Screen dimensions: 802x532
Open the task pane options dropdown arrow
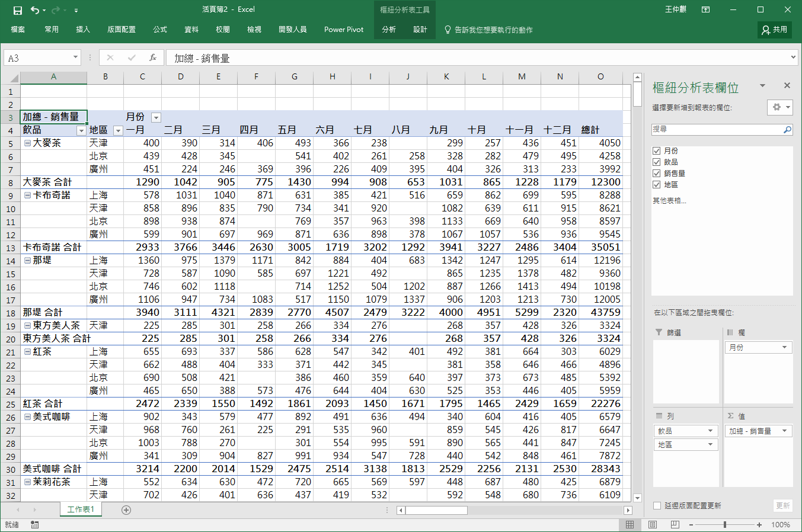pyautogui.click(x=762, y=86)
